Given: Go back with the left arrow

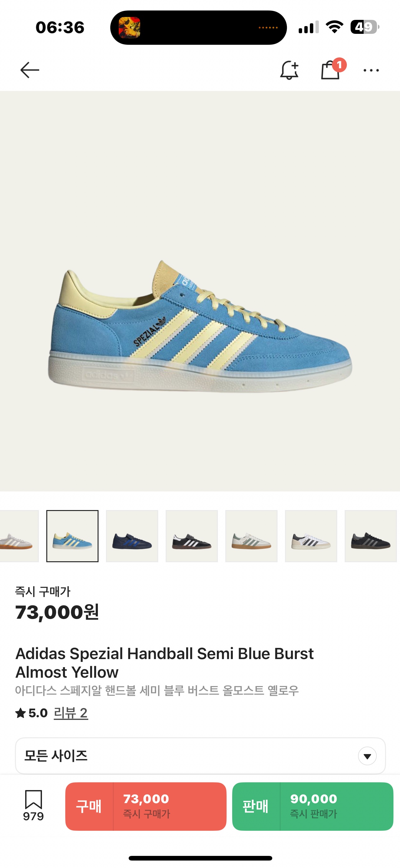Looking at the screenshot, I should 30,70.
